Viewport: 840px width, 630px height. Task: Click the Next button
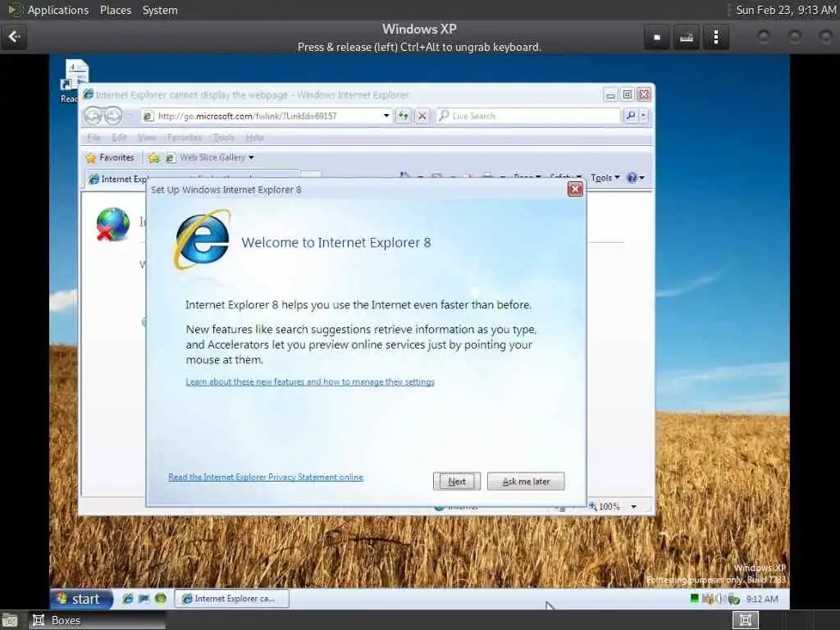tap(456, 481)
